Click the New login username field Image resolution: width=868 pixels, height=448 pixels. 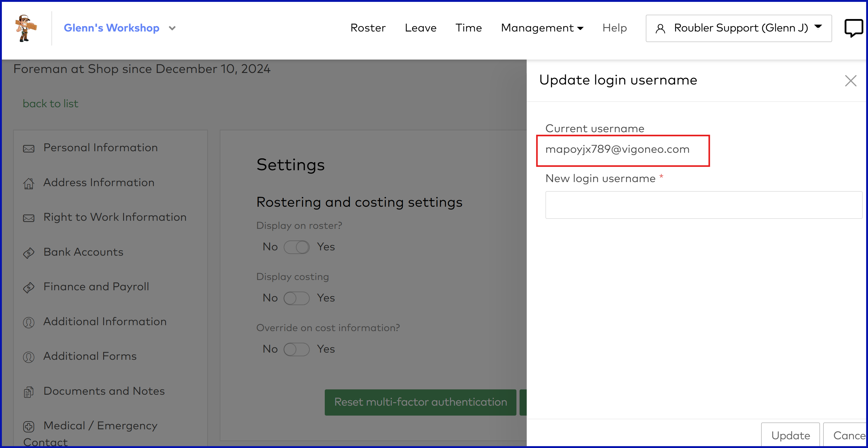[x=703, y=205]
